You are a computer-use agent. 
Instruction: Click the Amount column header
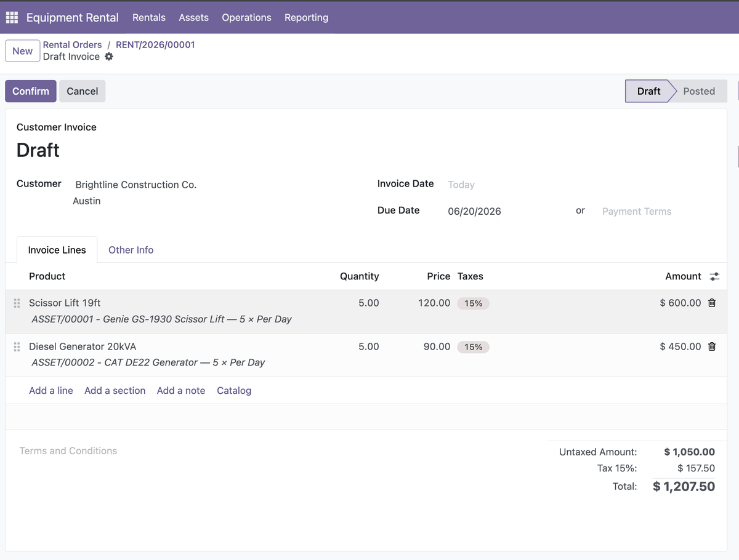point(683,276)
